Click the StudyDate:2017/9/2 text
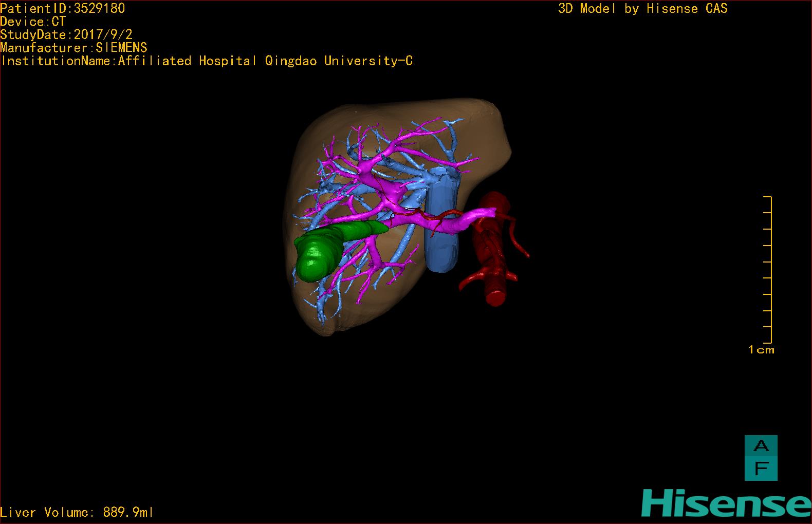 (66, 34)
